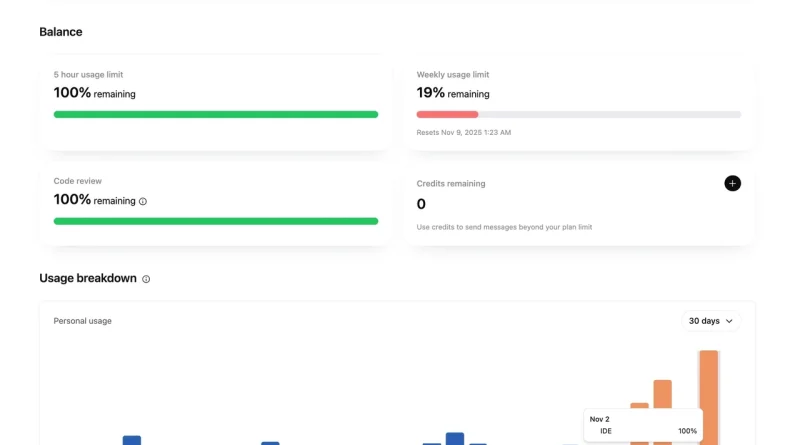Click the Credits remaining value of 0
Viewport: 800px width, 445px height.
(x=421, y=204)
